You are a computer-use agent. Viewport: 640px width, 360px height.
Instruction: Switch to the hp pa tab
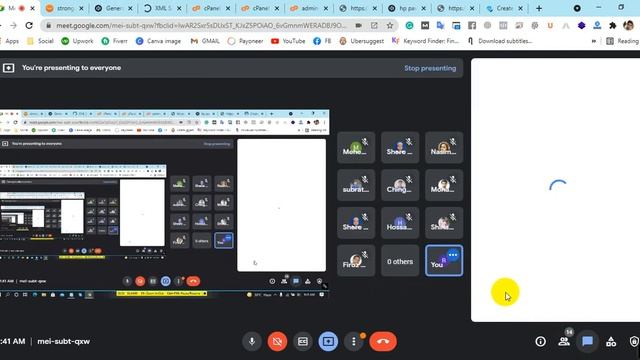pos(407,8)
